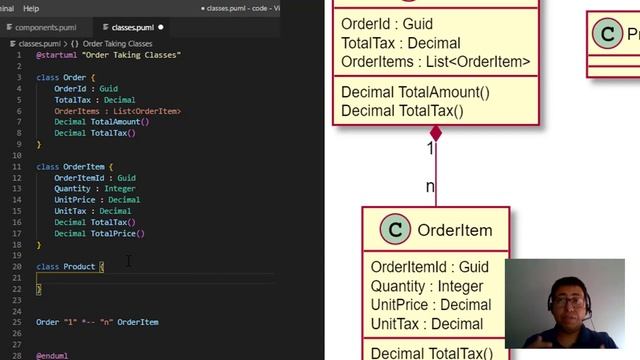This screenshot has width=640, height=360.
Task: Click 'Decimal TotalTax()' in diagram Order box
Action: [x=402, y=111]
